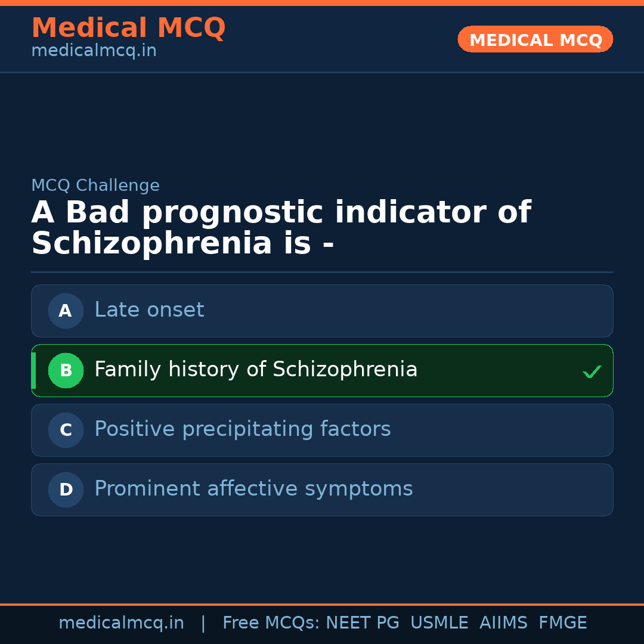The image size is (644, 644).
Task: Click the schizophrenia question heading text
Action: [280, 228]
